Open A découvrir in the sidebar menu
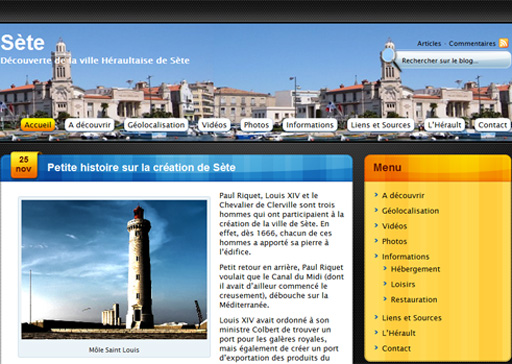Image resolution: width=512 pixels, height=364 pixels. [x=403, y=195]
